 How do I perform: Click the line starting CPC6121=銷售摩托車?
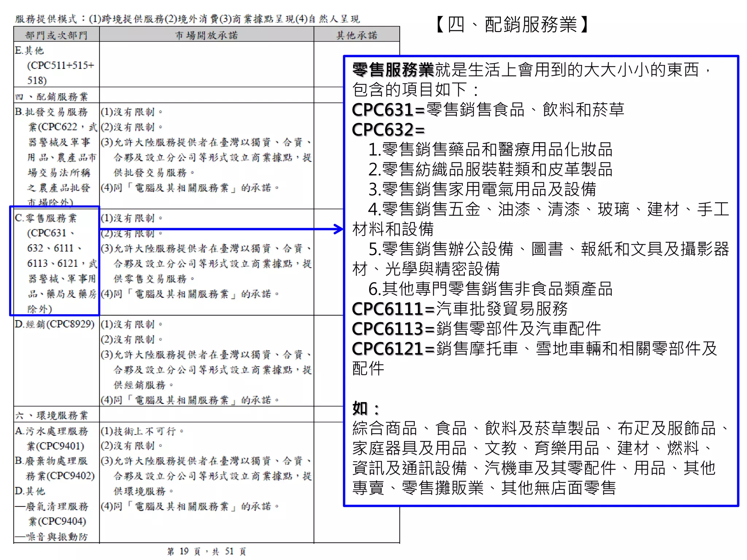(x=535, y=349)
